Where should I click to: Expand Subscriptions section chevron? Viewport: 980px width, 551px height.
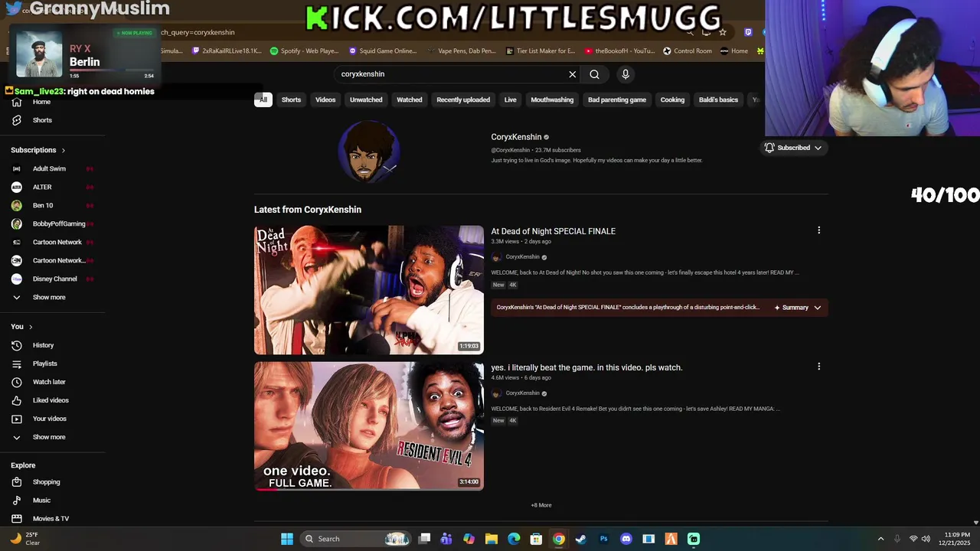tap(64, 150)
